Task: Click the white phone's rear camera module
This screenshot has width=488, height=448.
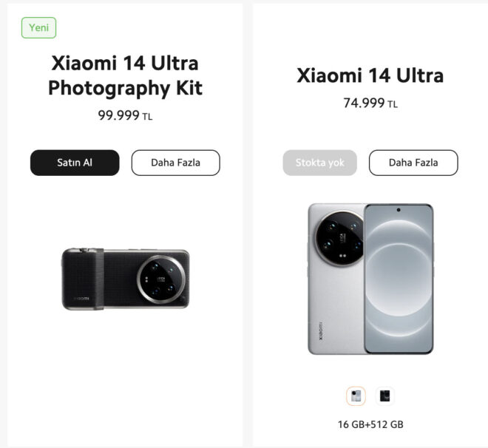Action: click(x=339, y=238)
